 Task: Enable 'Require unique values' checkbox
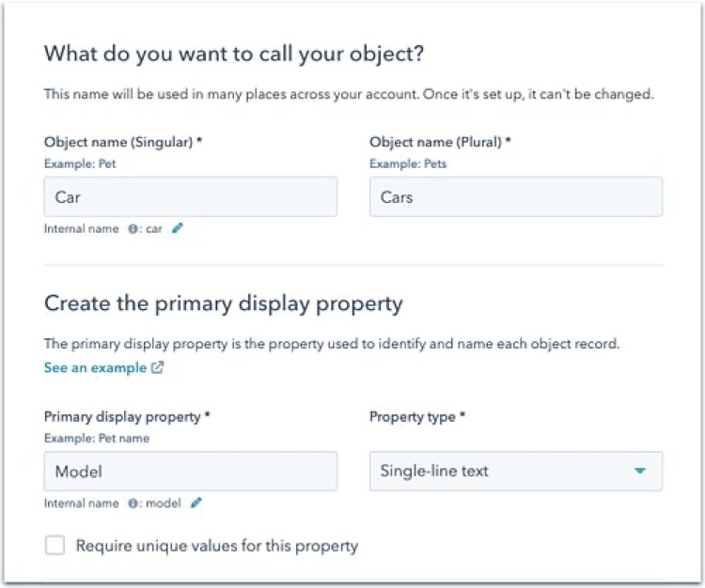pos(55,546)
